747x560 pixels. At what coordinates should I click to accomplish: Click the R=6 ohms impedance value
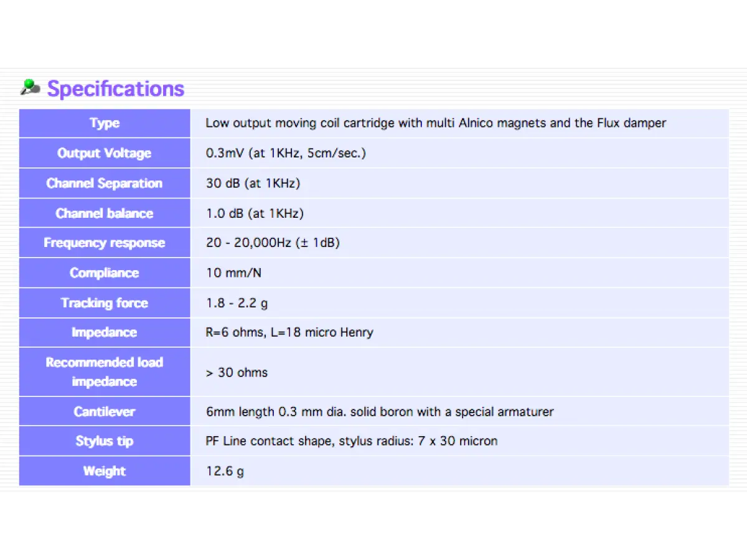click(289, 332)
